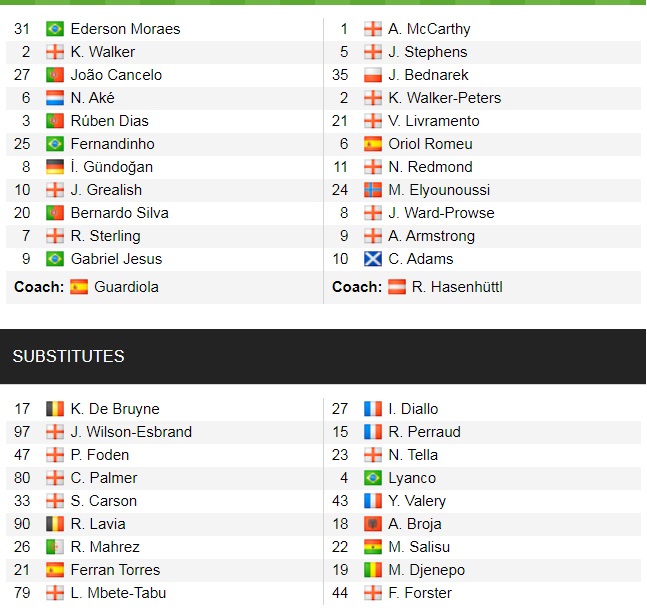Click Brazil flag beside Ederson Moraes
The width and height of the screenshot is (647, 611).
coord(55,29)
